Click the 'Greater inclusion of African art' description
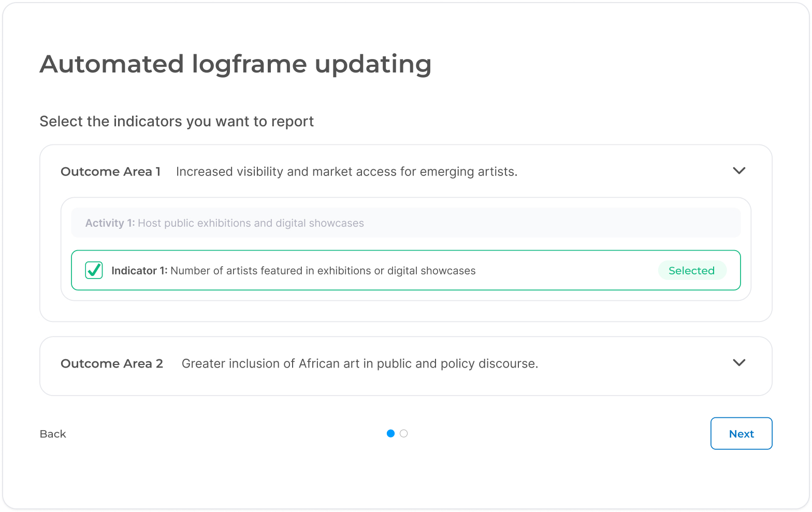Viewport: 812px width, 512px height. (359, 364)
